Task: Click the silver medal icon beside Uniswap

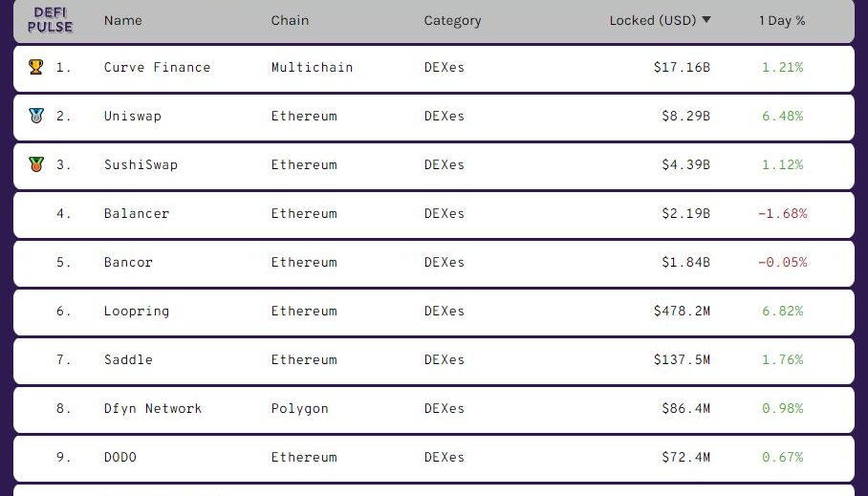Action: (36, 116)
